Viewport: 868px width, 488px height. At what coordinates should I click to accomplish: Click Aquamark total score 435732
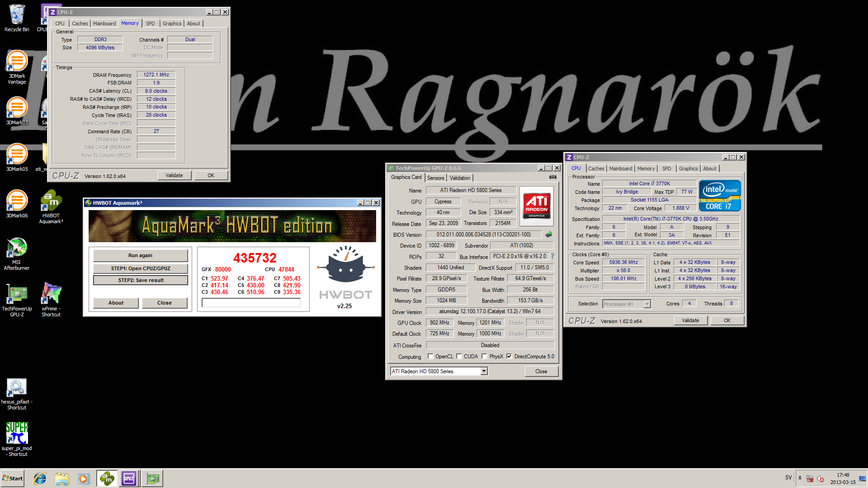tap(255, 258)
